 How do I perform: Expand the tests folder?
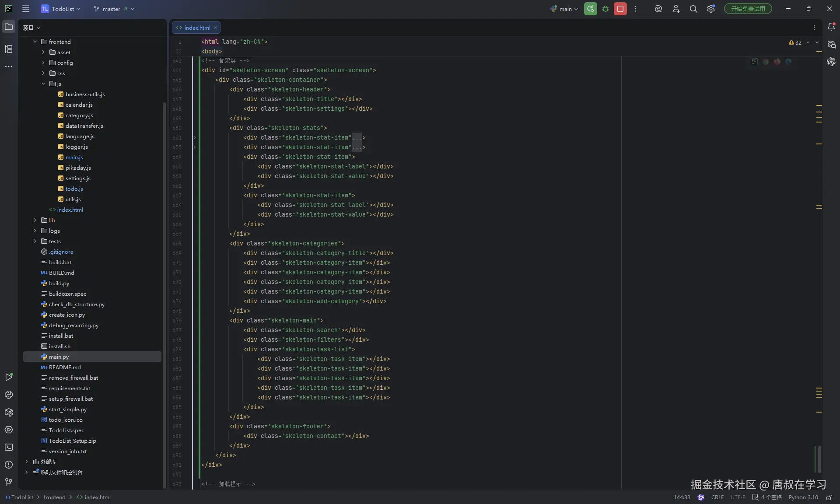35,241
